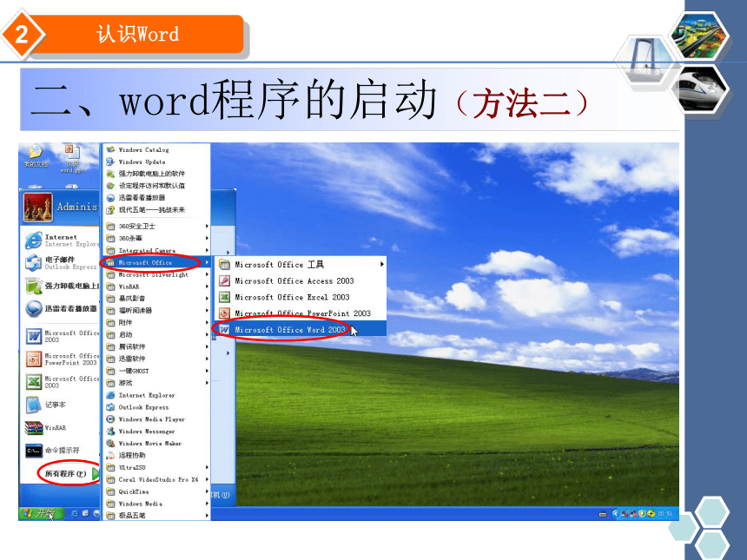
Task: Open the Microsoft Office program folder
Action: coord(156,262)
